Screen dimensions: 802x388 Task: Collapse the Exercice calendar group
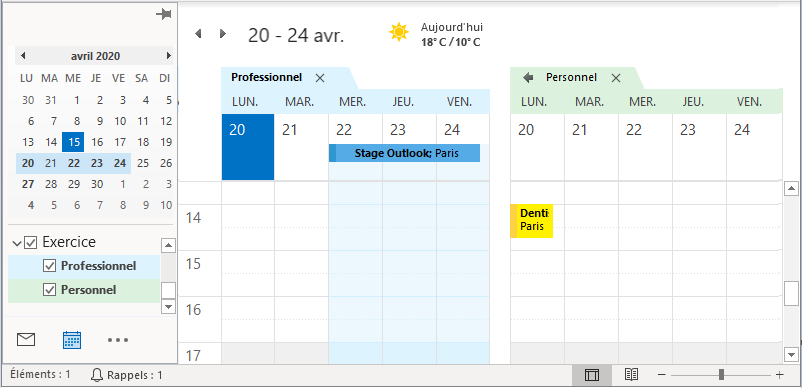point(16,242)
